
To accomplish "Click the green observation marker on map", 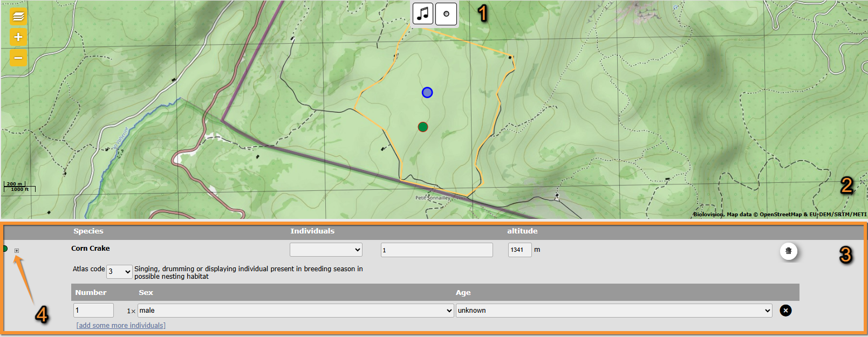I will point(423,127).
